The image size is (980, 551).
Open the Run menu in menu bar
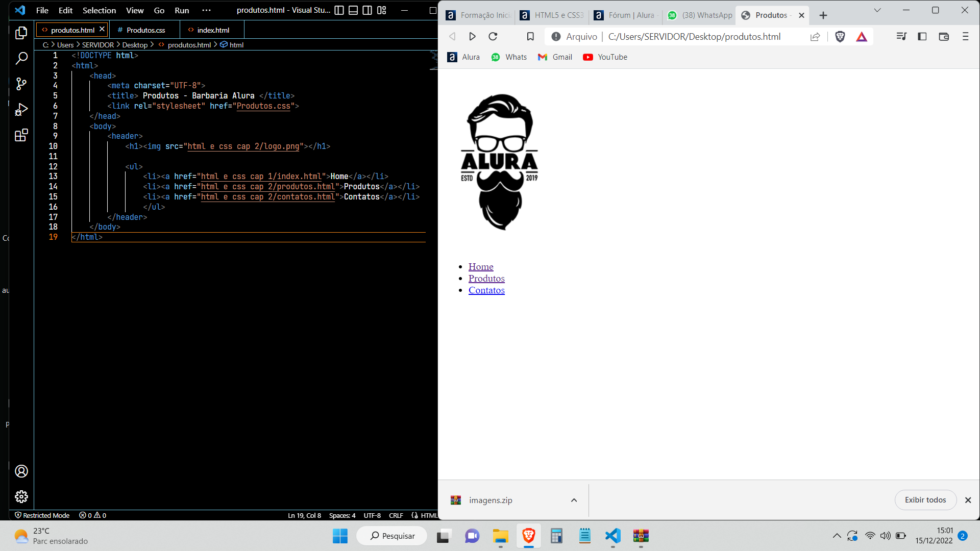pyautogui.click(x=182, y=10)
